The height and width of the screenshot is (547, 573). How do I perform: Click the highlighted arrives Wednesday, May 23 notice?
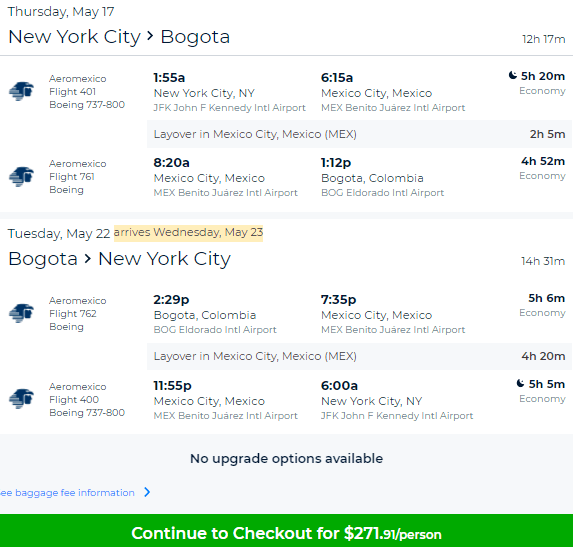(188, 233)
